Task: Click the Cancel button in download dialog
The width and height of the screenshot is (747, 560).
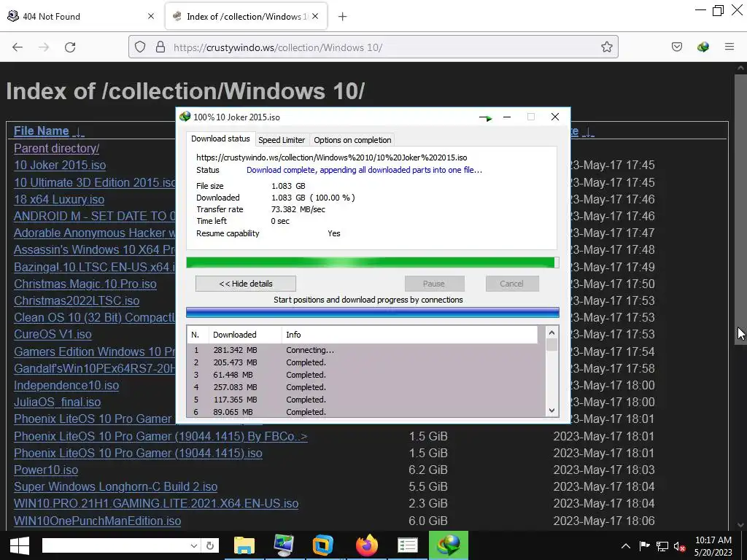Action: click(x=512, y=284)
